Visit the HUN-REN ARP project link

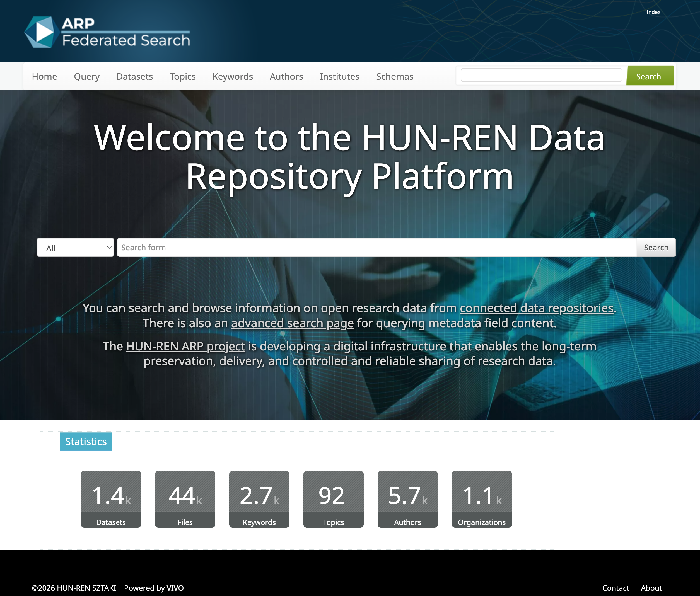[x=185, y=346]
